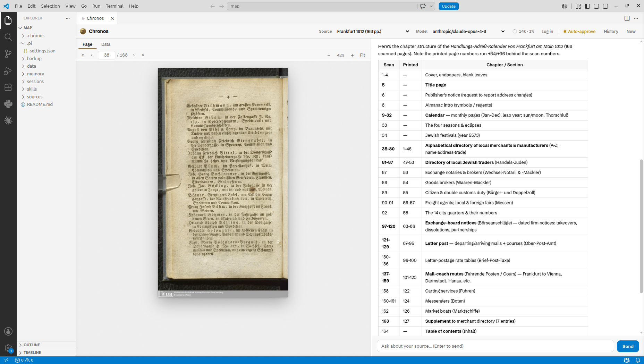The width and height of the screenshot is (644, 364).
Task: Zoom out the page viewer
Action: tap(329, 55)
